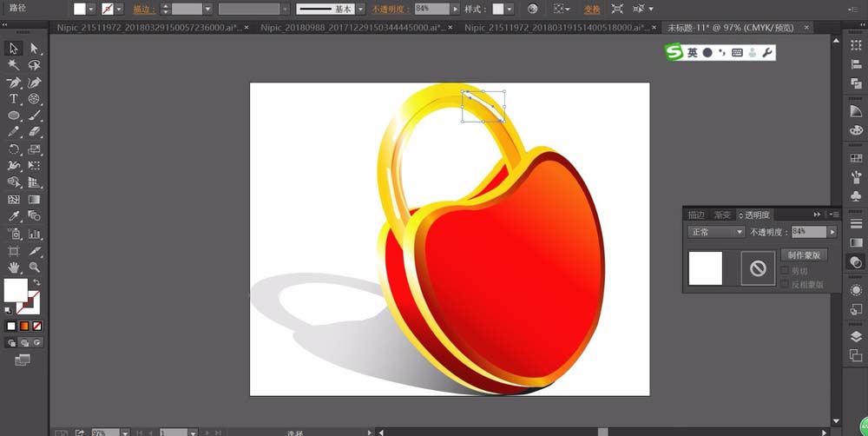The width and height of the screenshot is (868, 436).
Task: Pick the Eyedropper tool
Action: (x=14, y=216)
